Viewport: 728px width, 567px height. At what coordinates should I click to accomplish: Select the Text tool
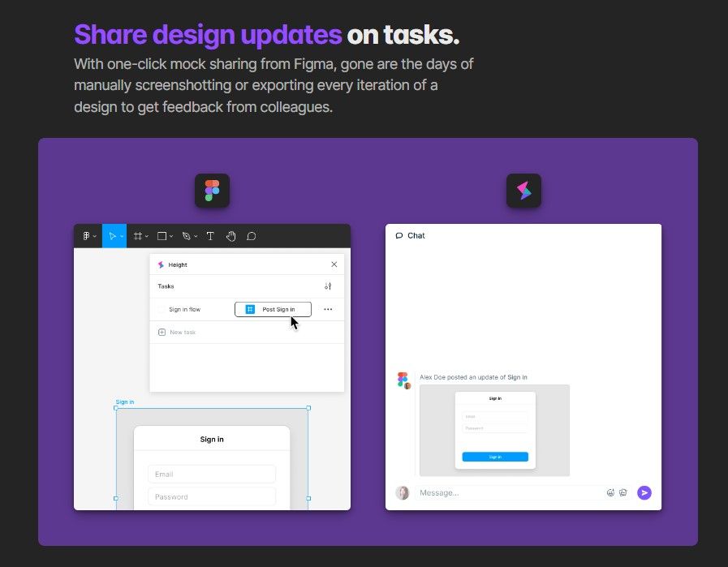pyautogui.click(x=210, y=235)
